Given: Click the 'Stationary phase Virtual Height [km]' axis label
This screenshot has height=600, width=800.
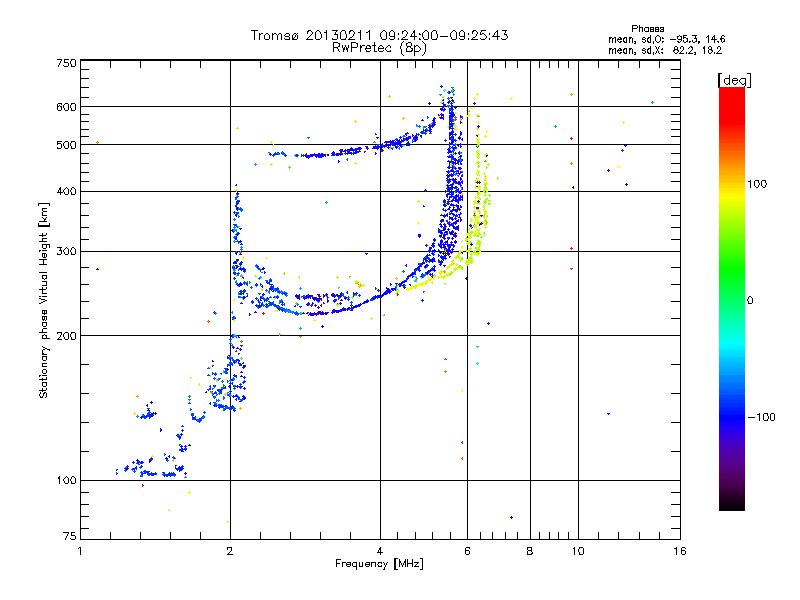Looking at the screenshot, I should coord(44,301).
